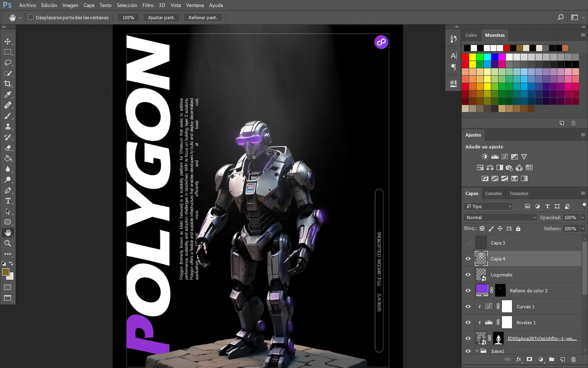Open the workspace switcher dropdown
The width and height of the screenshot is (588, 368).
tap(577, 17)
